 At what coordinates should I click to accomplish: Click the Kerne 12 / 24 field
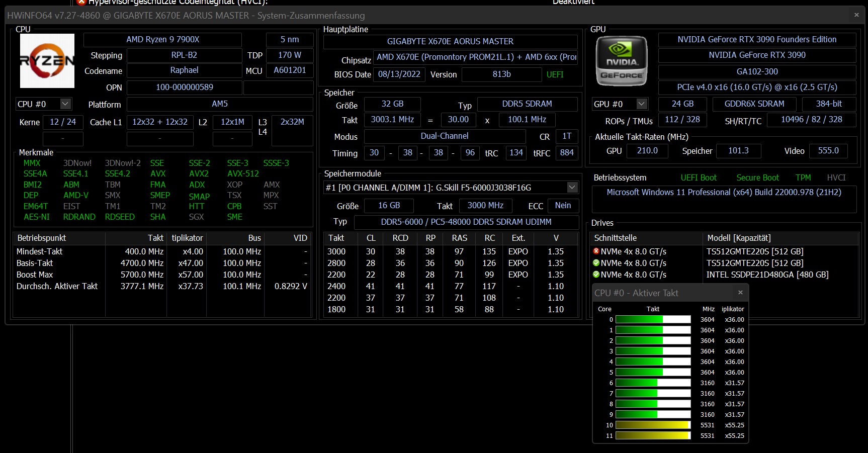[63, 122]
